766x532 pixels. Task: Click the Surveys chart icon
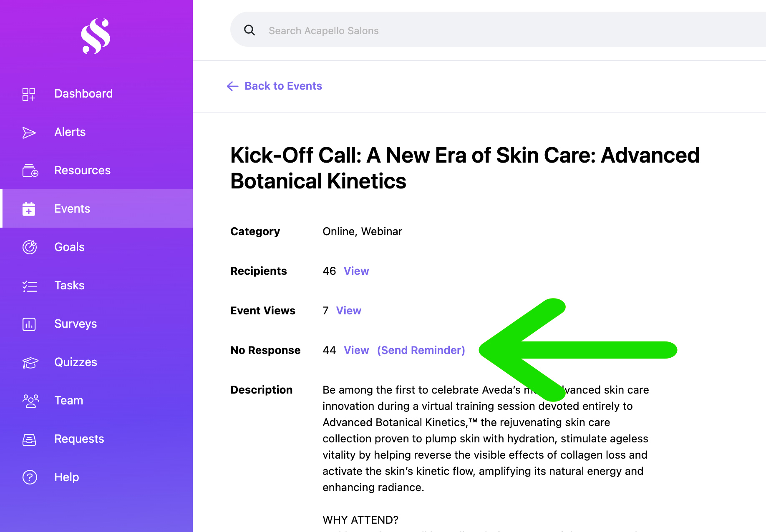click(x=29, y=324)
